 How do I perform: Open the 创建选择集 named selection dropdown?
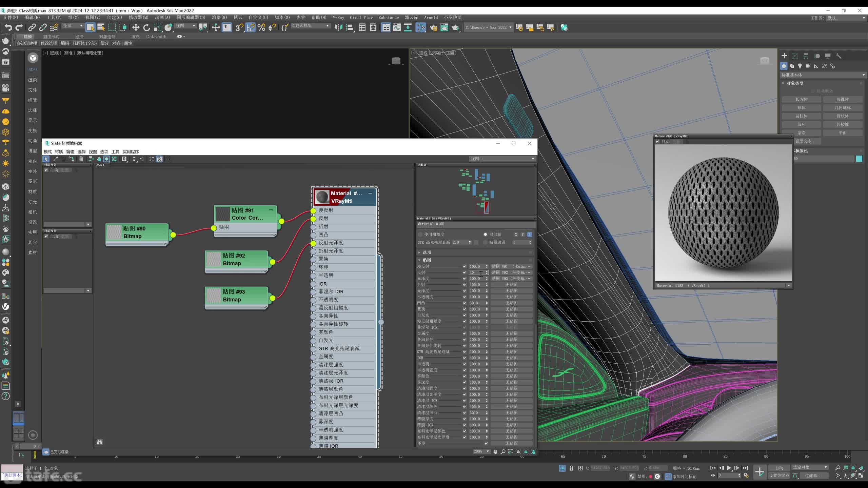310,26
